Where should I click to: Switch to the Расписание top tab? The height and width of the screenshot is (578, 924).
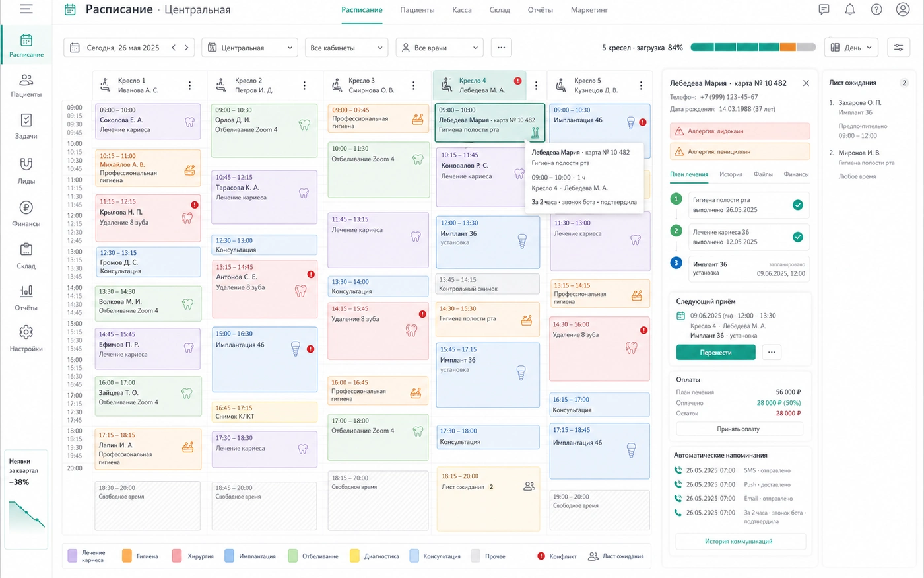pos(362,10)
